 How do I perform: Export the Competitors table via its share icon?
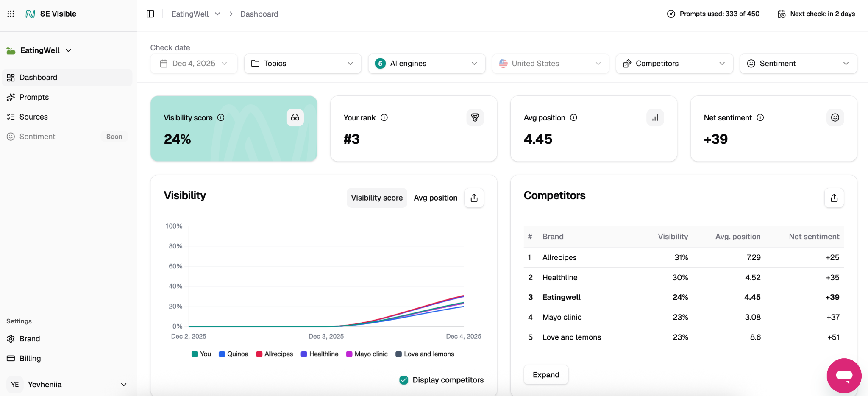tap(833, 198)
